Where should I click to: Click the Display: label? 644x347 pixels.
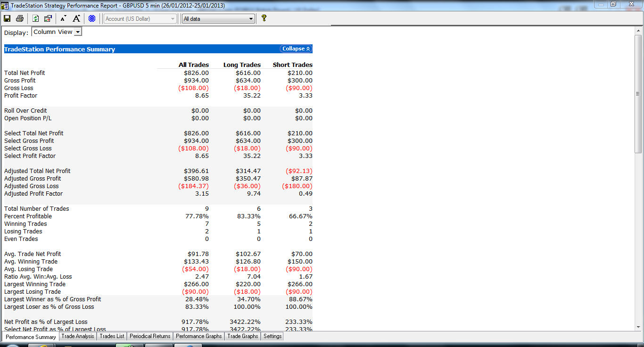16,33
